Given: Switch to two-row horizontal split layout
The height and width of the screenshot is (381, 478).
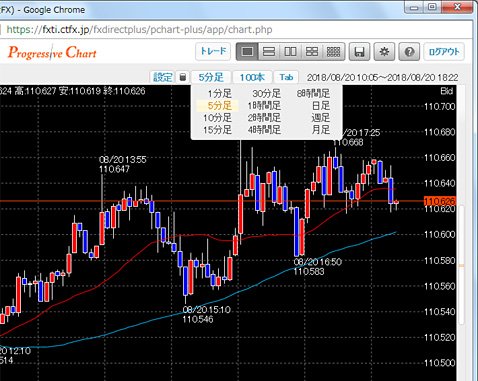Looking at the screenshot, I should [x=269, y=52].
